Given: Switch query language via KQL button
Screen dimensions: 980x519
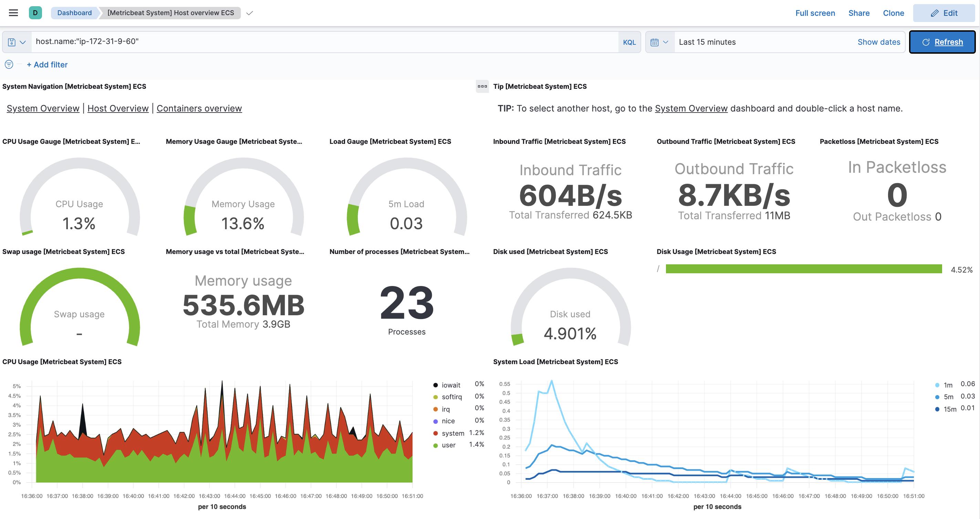Looking at the screenshot, I should coord(629,42).
